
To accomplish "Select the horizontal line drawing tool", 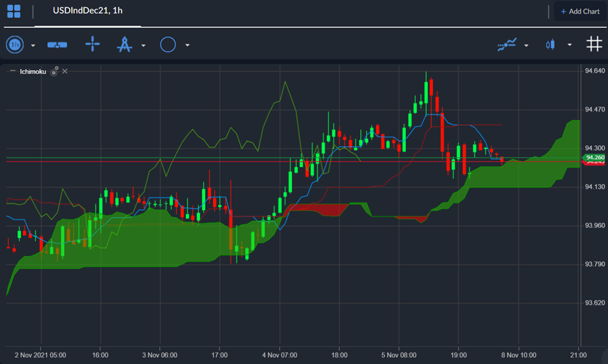I will 57,45.
